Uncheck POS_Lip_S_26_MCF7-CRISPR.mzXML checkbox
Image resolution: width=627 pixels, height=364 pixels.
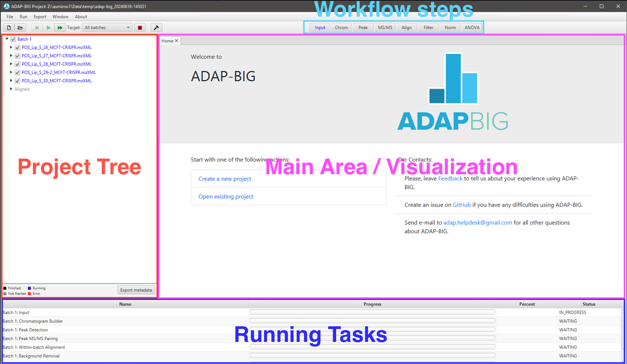[x=17, y=47]
